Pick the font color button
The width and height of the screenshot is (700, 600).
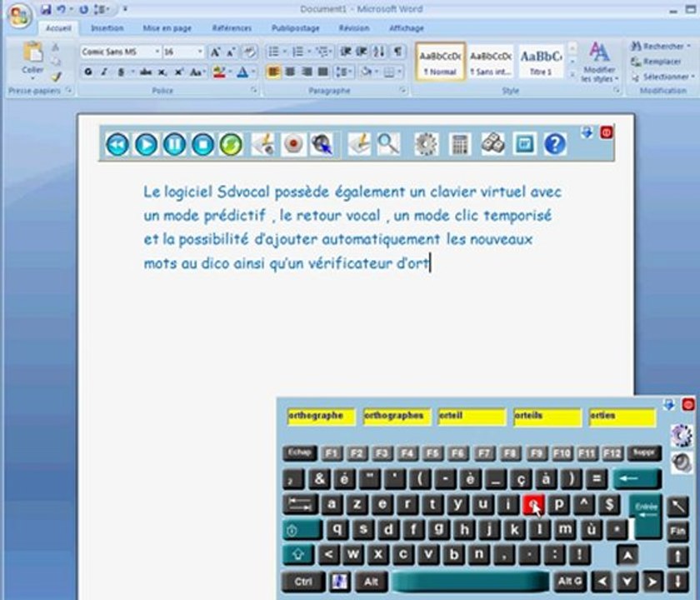pos(242,72)
